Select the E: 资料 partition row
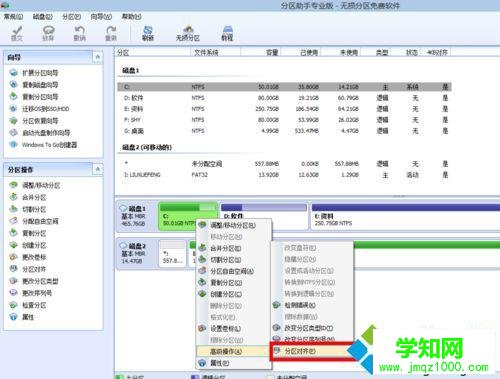The width and height of the screenshot is (500, 379). [x=284, y=109]
